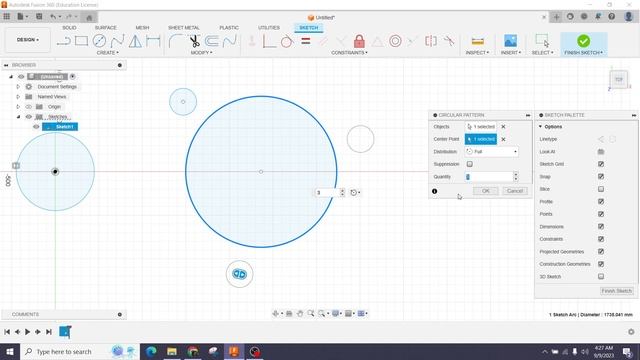Play the design timeline

pyautogui.click(x=27, y=332)
